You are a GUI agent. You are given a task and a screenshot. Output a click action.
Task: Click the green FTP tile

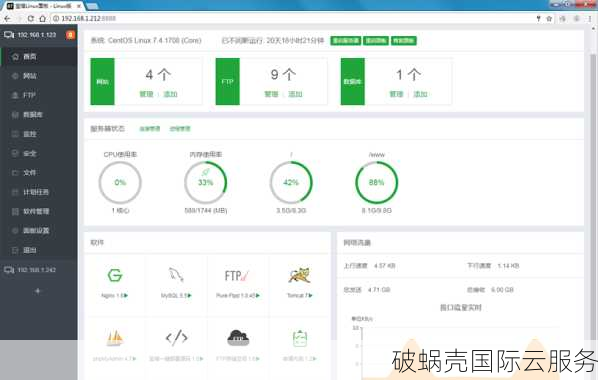point(228,81)
